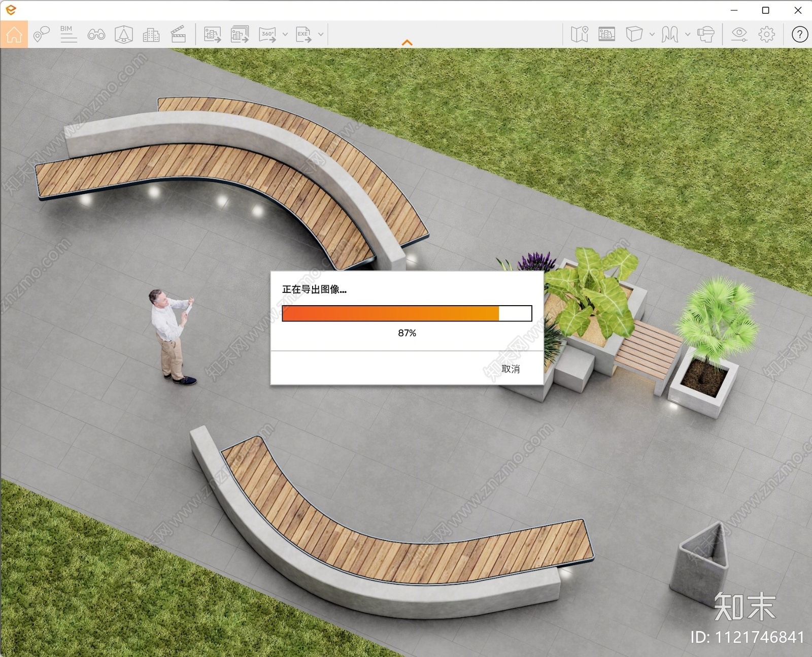Collapse the toolbar with orange chevron
This screenshot has width=812, height=657.
coord(407,43)
